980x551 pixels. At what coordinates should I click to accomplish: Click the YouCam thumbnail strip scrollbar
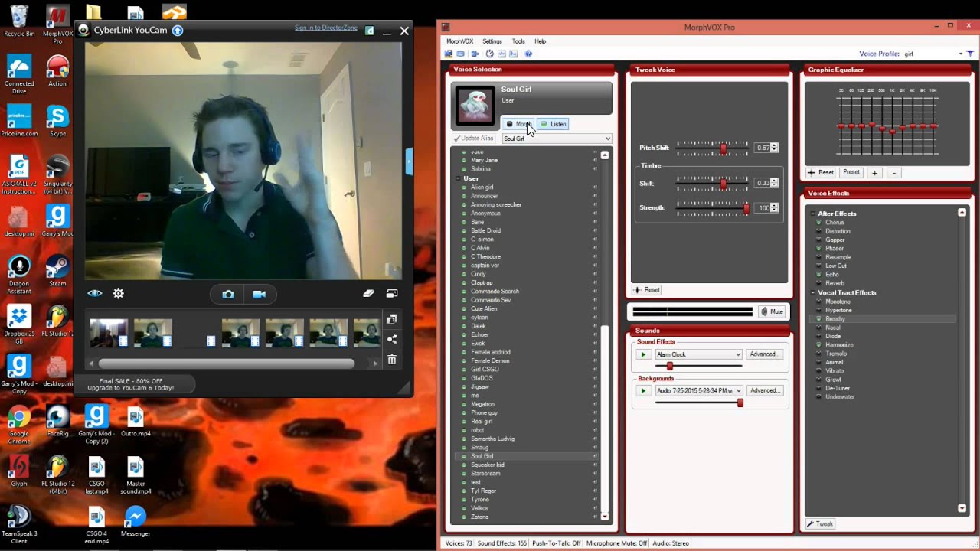[227, 364]
